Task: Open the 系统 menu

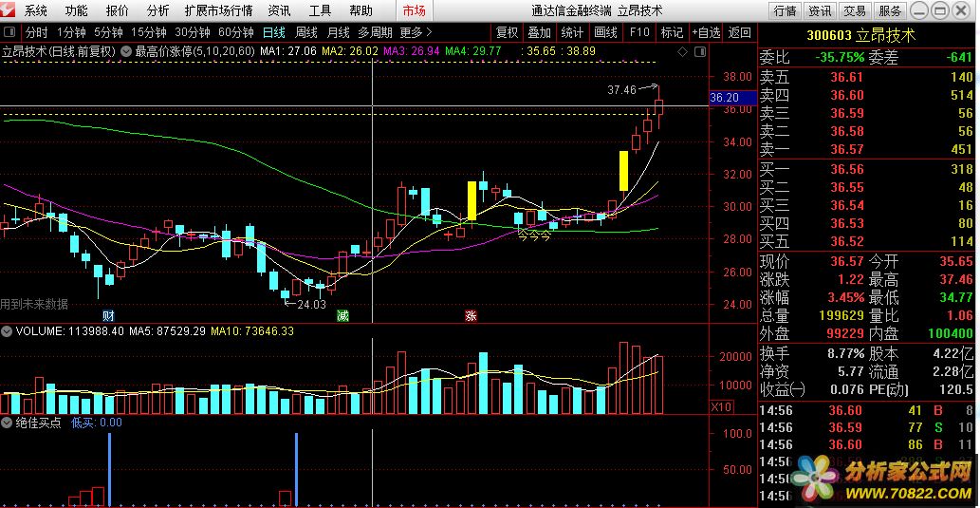Action: click(x=36, y=10)
